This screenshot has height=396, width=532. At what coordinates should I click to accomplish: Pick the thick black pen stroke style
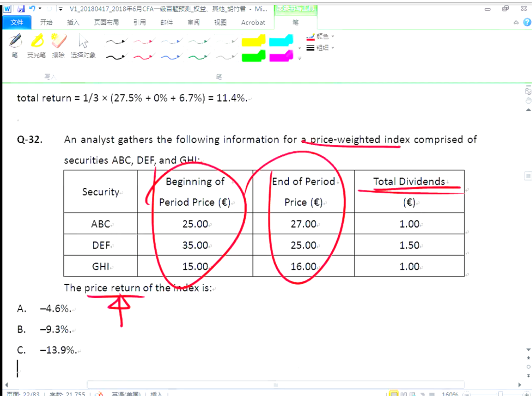[116, 58]
